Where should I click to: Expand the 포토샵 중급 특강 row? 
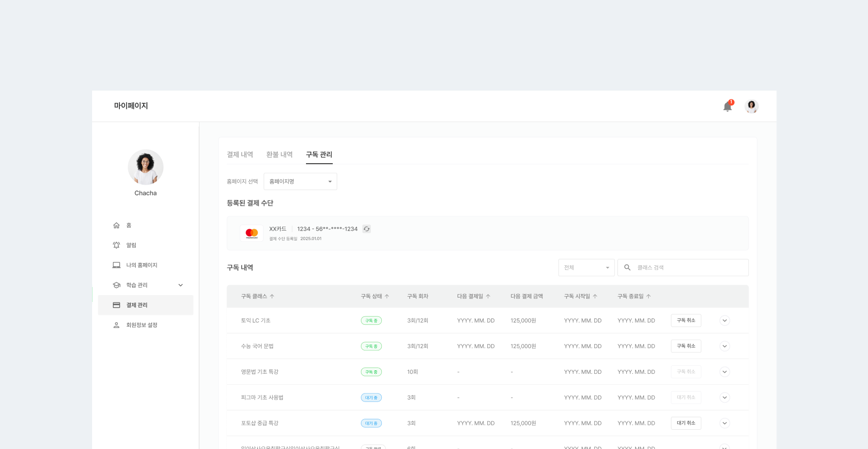pyautogui.click(x=724, y=423)
